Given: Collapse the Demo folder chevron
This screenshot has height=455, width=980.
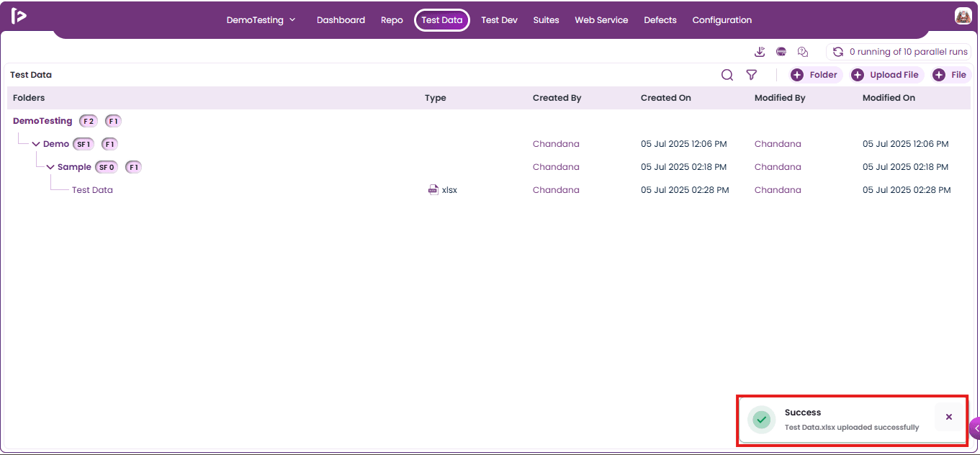Looking at the screenshot, I should [x=36, y=144].
